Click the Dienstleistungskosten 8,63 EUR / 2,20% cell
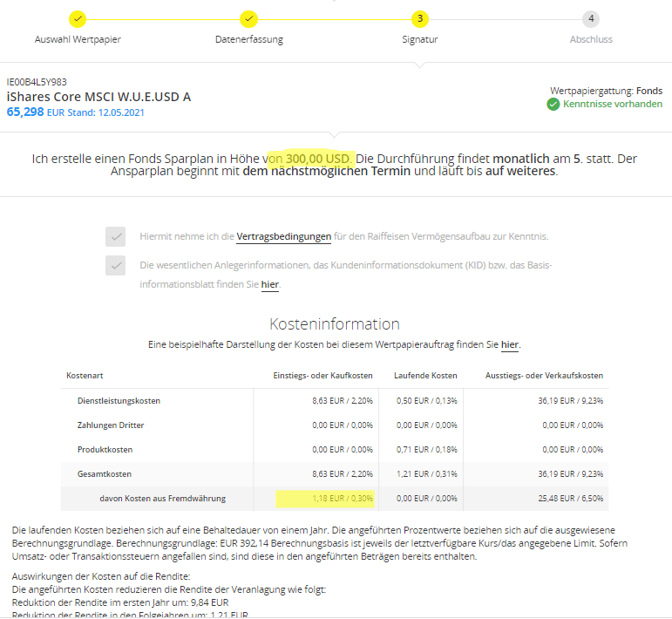This screenshot has width=672, height=619. tap(343, 401)
